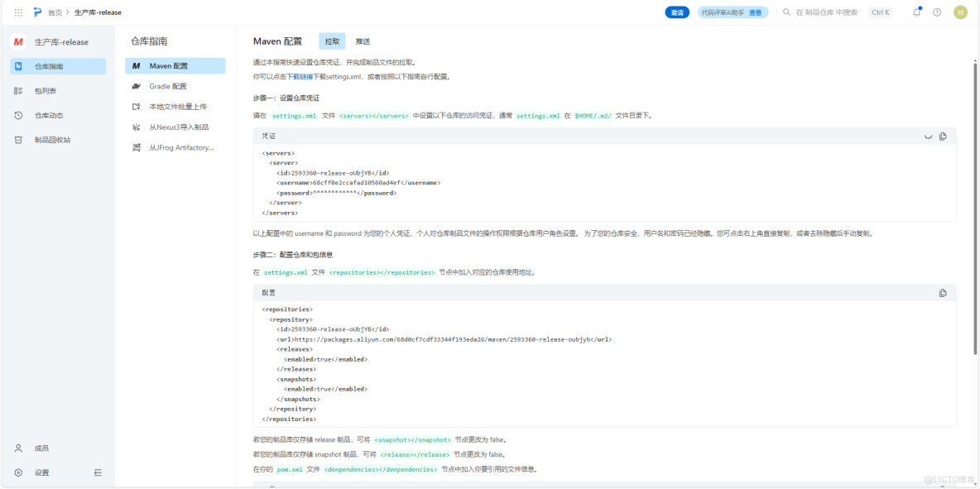Open the app grid launcher top-left
Screen dimensions: 980x489
point(17,12)
